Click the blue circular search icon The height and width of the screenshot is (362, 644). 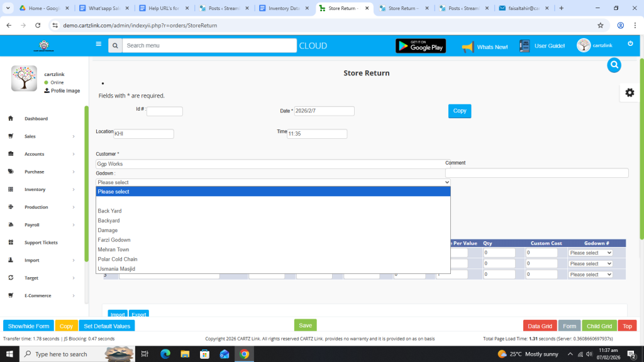coord(614,65)
